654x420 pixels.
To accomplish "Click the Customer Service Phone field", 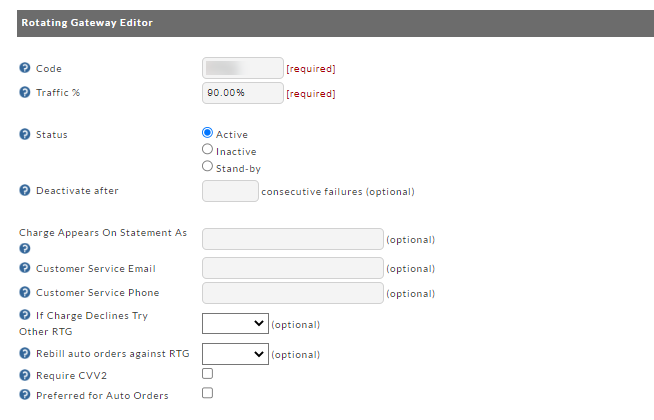I will click(x=293, y=293).
